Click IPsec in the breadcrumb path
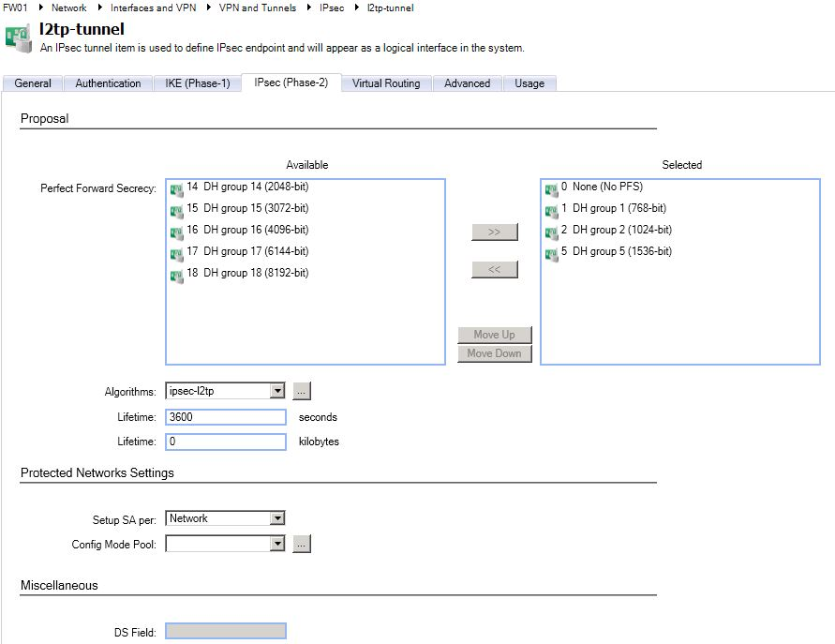This screenshot has height=644, width=835. pyautogui.click(x=332, y=7)
